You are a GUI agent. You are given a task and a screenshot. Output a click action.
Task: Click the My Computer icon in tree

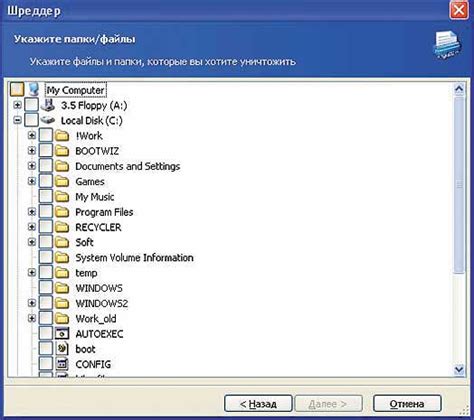point(33,89)
